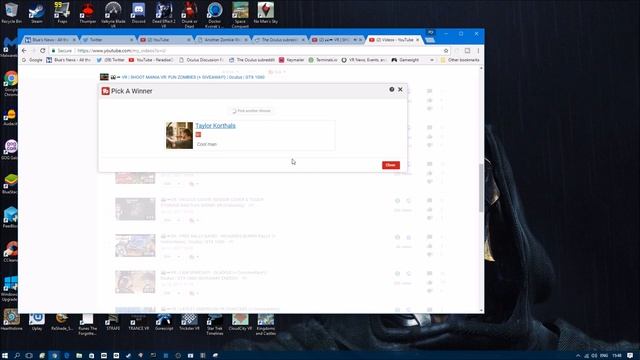Screen dimensions: 640x360
Task: Switch to the Twitter browser tab
Action: pos(107,40)
